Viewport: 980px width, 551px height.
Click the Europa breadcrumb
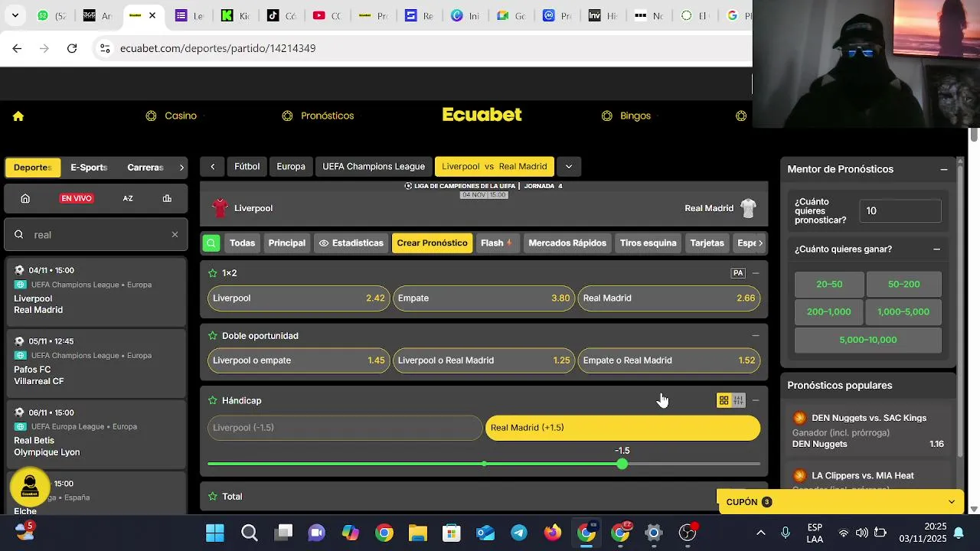[x=291, y=167]
